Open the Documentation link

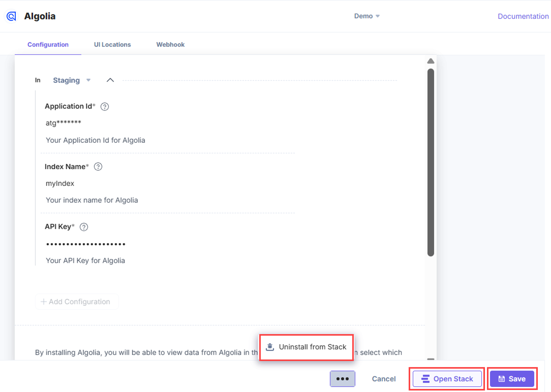pos(523,16)
